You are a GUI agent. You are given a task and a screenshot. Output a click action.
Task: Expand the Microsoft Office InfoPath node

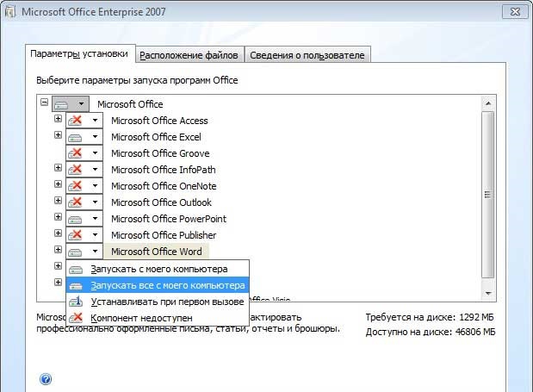[59, 167]
